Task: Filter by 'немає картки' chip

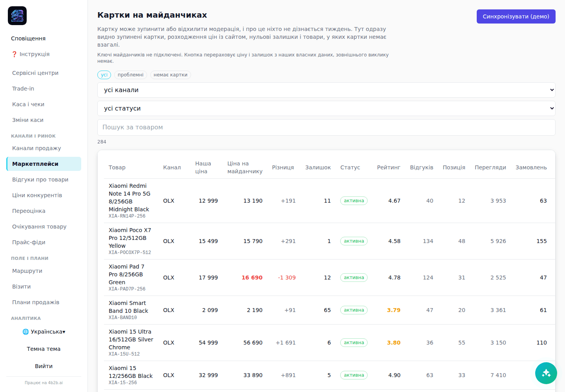Action: point(171,75)
